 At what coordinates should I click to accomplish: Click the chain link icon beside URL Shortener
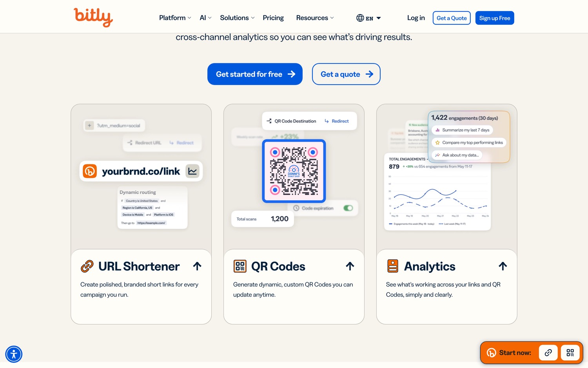87,266
